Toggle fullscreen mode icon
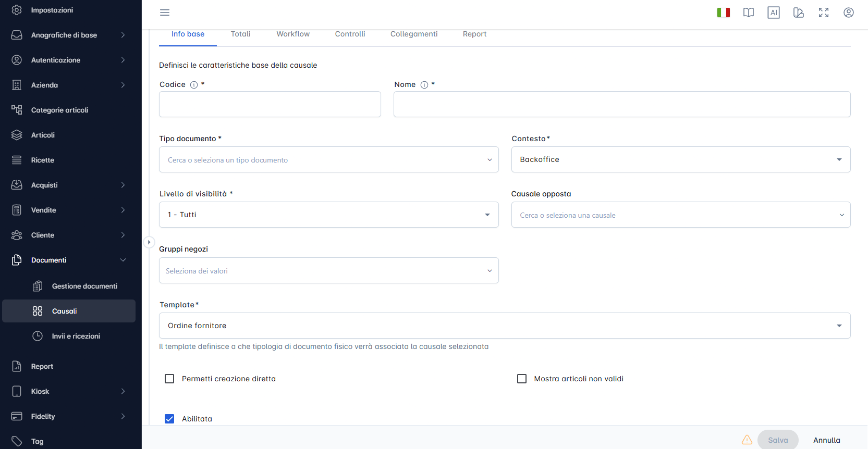This screenshot has height=449, width=868. pyautogui.click(x=824, y=13)
